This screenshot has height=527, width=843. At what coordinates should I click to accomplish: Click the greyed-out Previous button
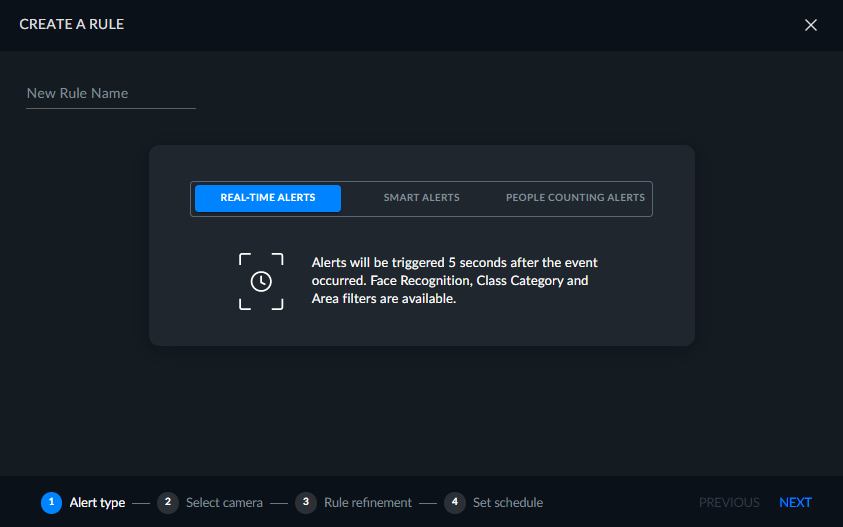click(x=729, y=503)
